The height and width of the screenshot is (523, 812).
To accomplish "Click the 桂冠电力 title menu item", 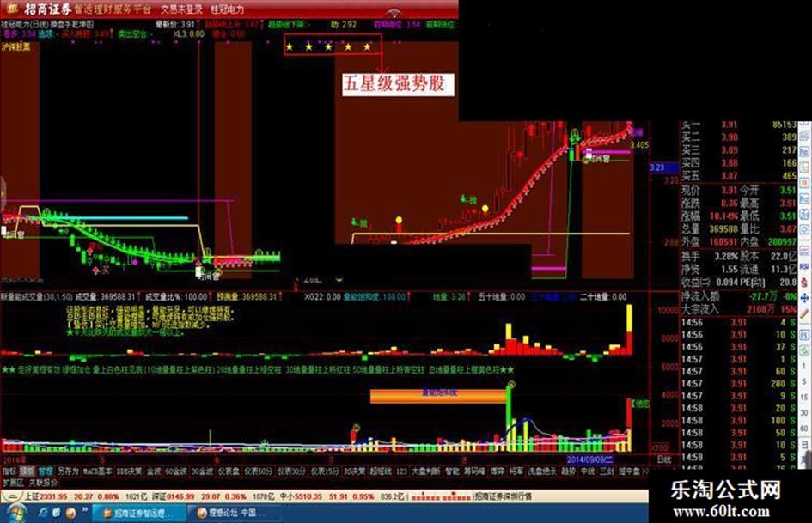I will 227,9.
